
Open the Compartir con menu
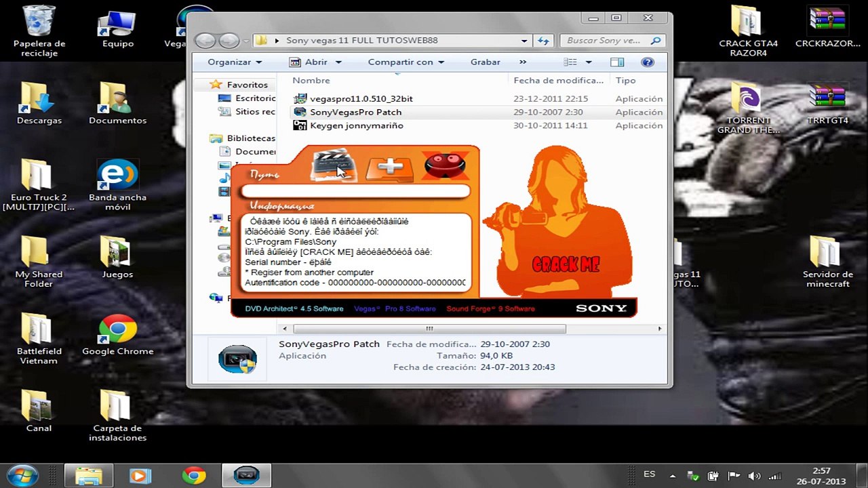point(406,62)
